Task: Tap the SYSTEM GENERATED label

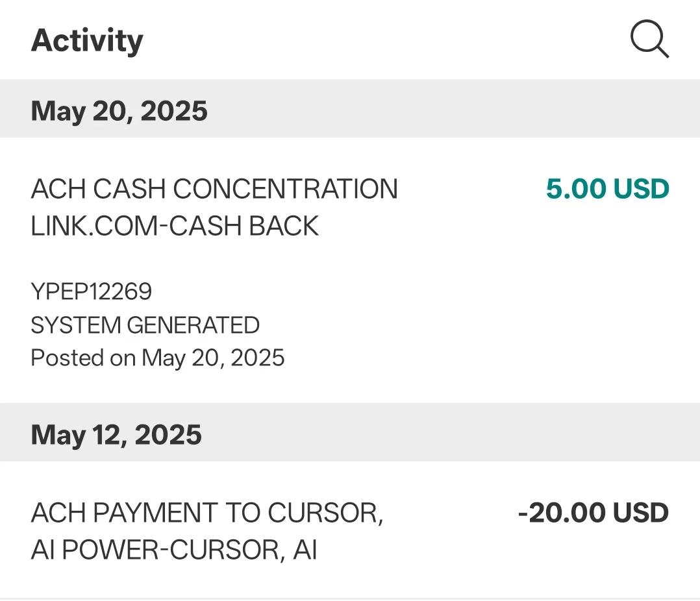Action: pos(145,325)
